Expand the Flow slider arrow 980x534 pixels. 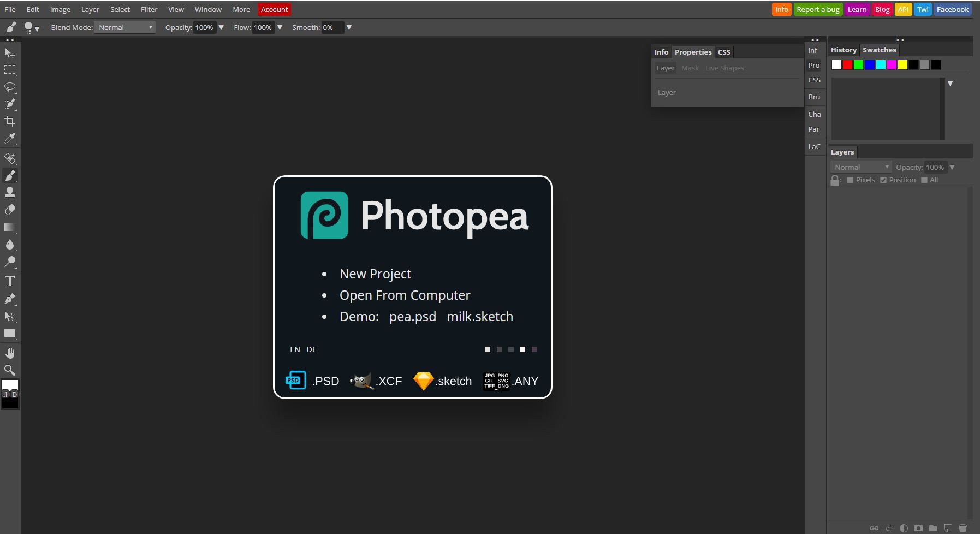click(x=280, y=27)
